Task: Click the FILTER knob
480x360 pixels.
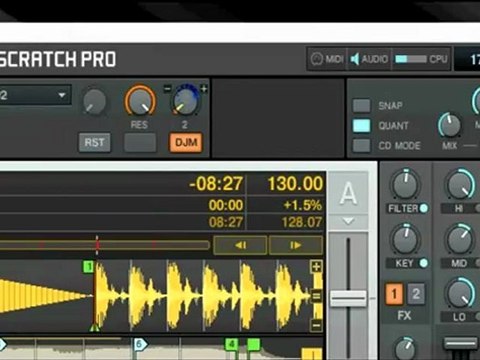Action: [405, 184]
